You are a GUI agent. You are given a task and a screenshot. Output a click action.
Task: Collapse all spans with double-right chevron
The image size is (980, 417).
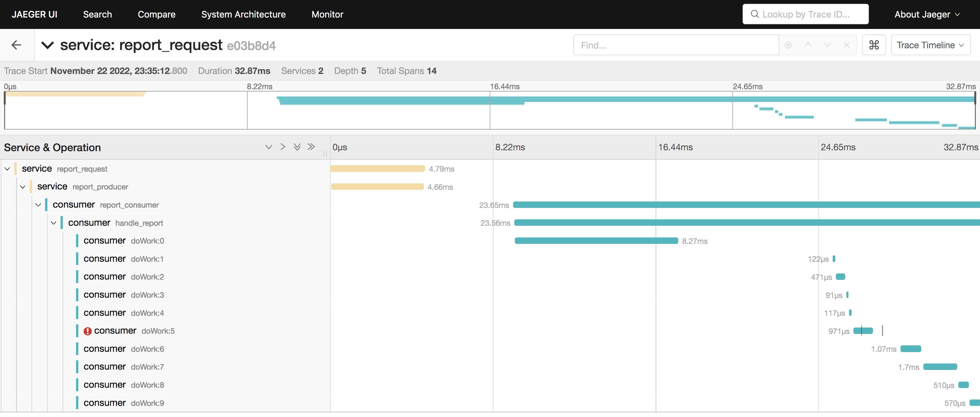click(311, 147)
